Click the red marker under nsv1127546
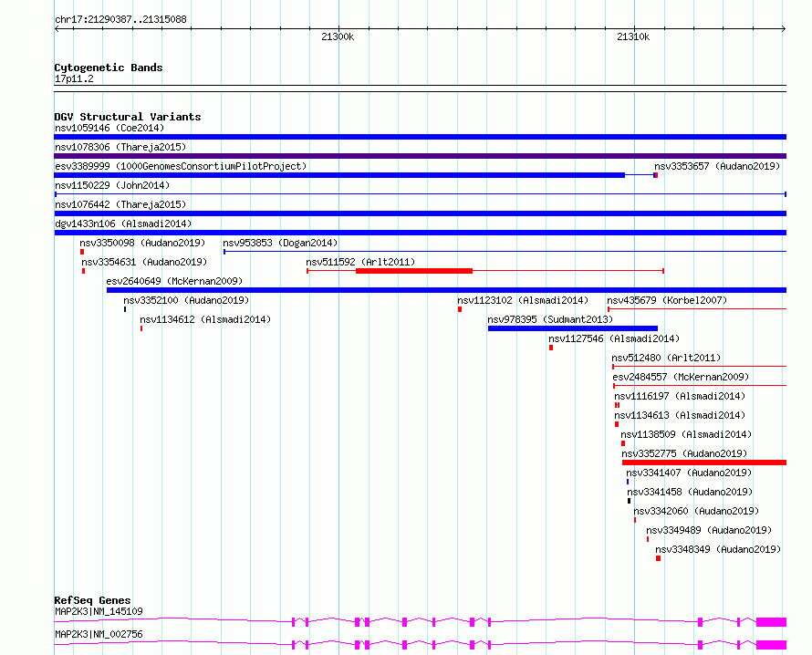This screenshot has height=655, width=812. point(551,348)
